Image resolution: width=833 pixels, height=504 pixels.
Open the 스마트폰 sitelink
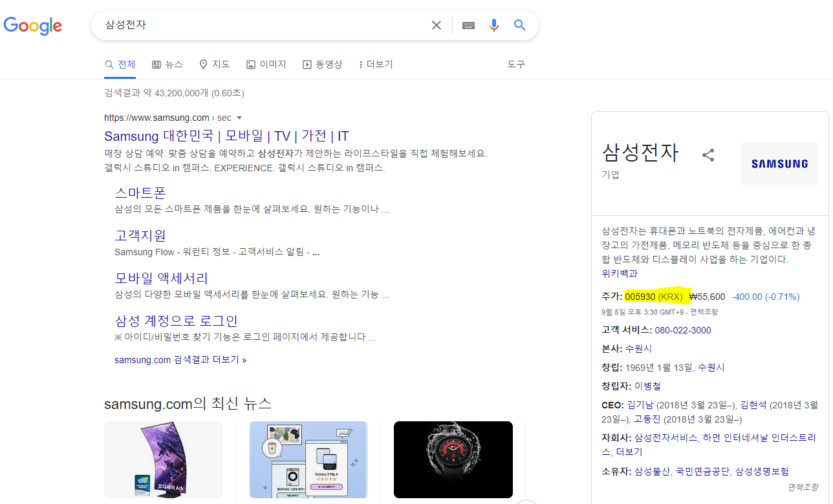140,193
